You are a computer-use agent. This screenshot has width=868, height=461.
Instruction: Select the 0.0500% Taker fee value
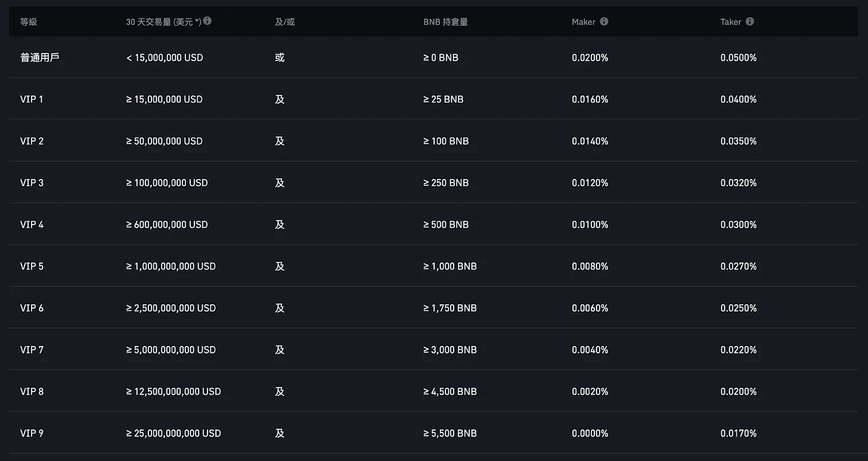click(738, 58)
